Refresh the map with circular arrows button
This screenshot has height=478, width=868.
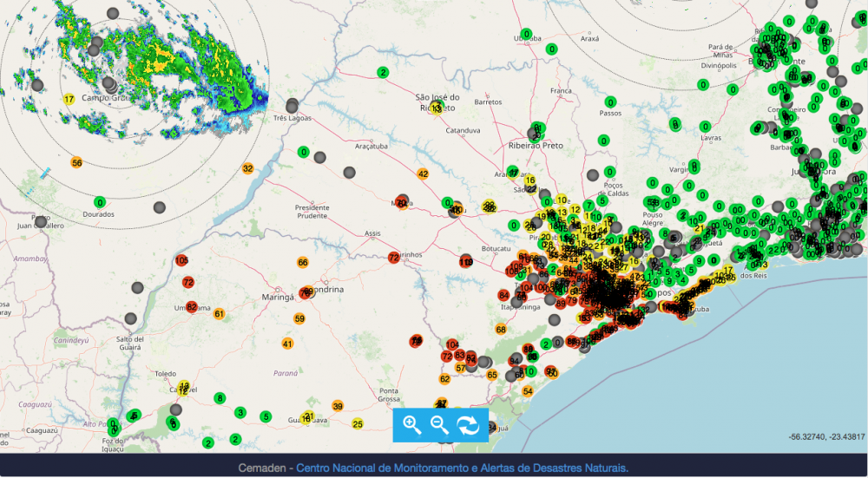point(468,424)
